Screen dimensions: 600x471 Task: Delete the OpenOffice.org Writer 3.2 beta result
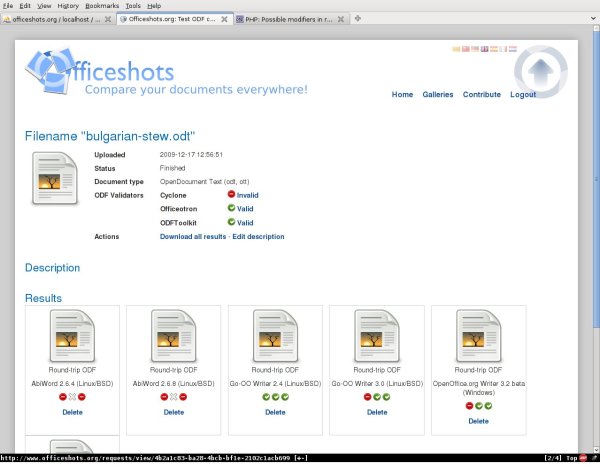click(478, 421)
